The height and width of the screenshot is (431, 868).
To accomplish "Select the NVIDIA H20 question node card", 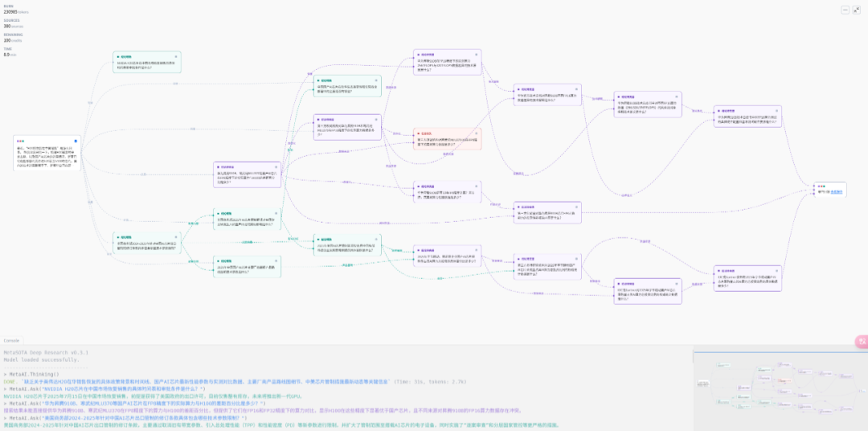I will [x=147, y=62].
